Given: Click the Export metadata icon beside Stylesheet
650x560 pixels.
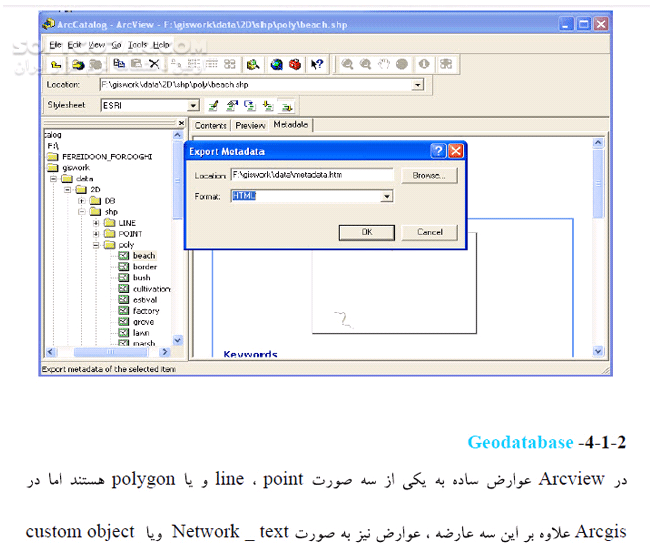Looking at the screenshot, I should click(x=286, y=105).
